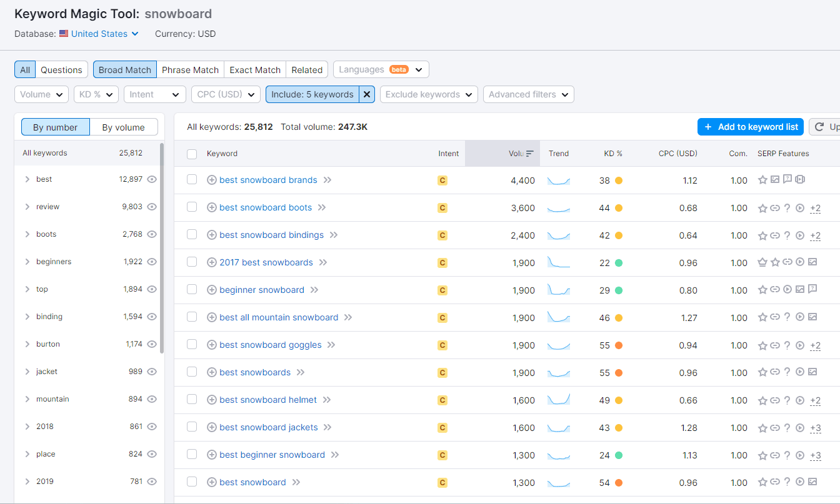Check the select-all checkbox in the table header
The image size is (840, 504).
[192, 154]
